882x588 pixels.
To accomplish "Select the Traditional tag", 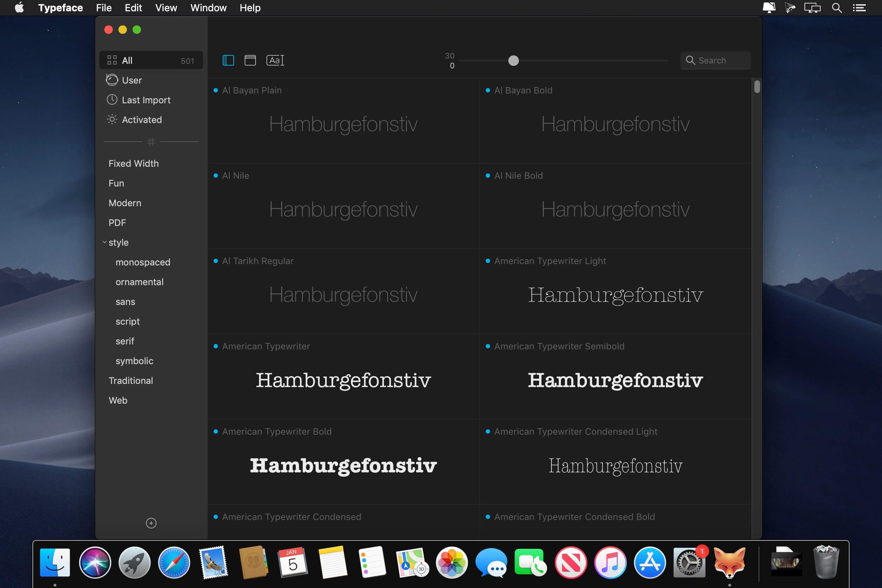I will click(x=131, y=381).
